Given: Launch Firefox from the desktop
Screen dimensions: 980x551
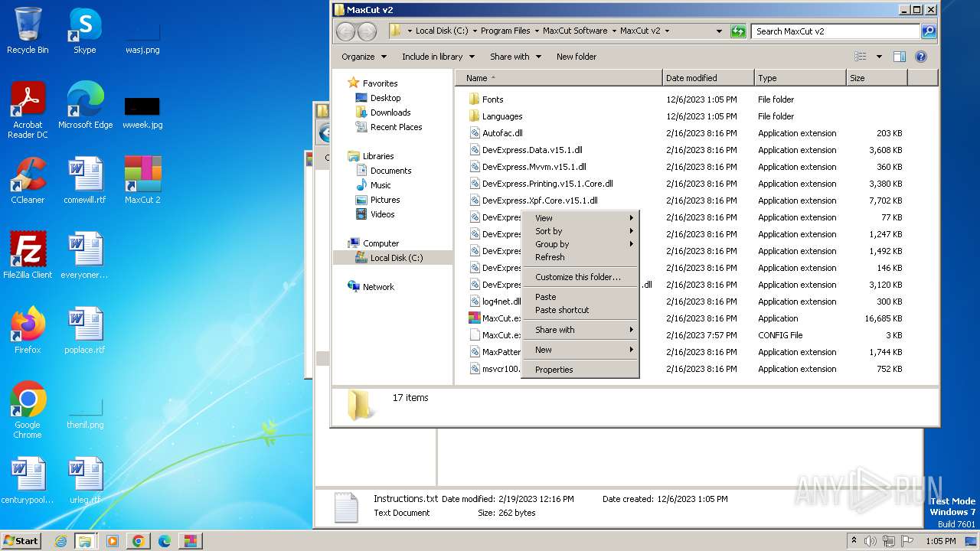Looking at the screenshot, I should coord(28,331).
